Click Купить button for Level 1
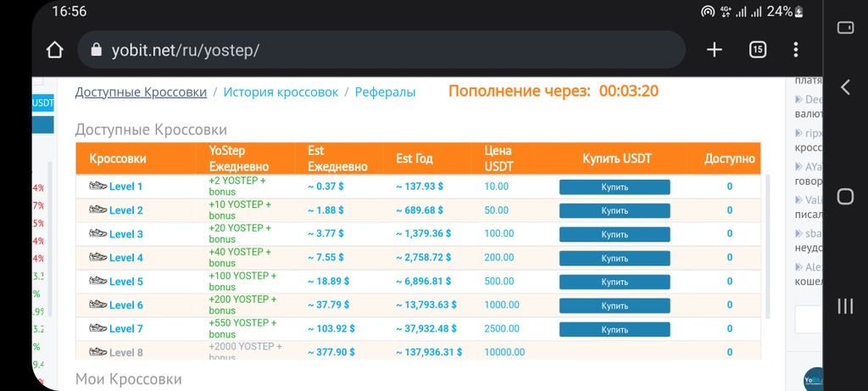 (x=615, y=187)
